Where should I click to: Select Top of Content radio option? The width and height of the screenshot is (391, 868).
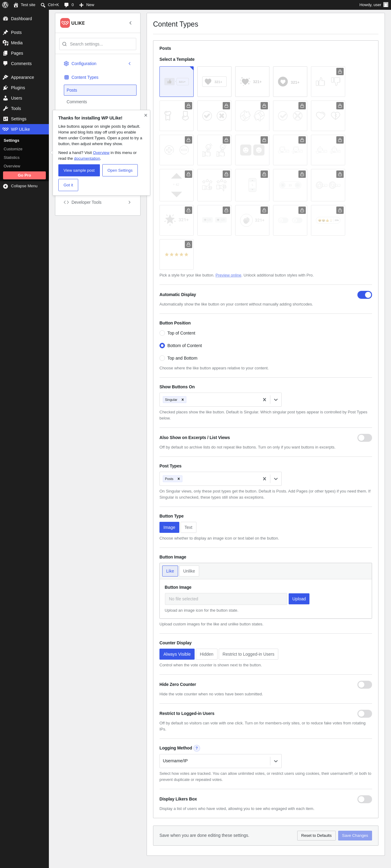click(162, 333)
